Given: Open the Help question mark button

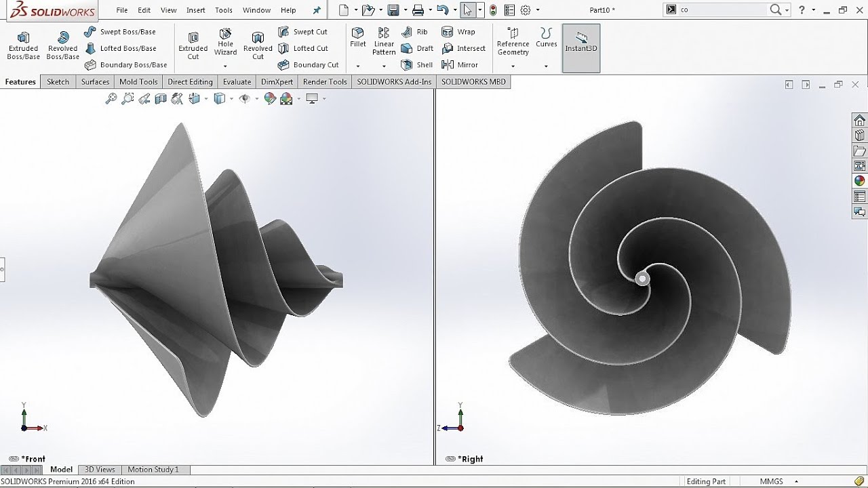Looking at the screenshot, I should coord(802,10).
